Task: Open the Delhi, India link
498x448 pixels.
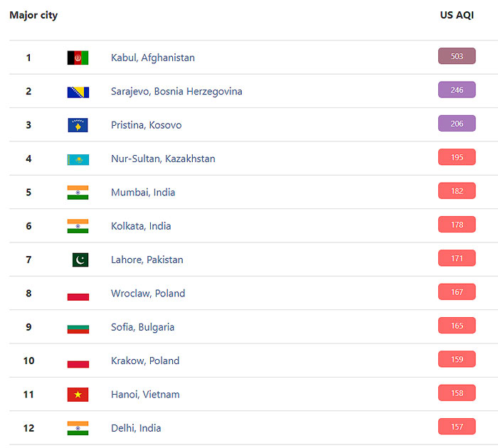Action: click(136, 428)
